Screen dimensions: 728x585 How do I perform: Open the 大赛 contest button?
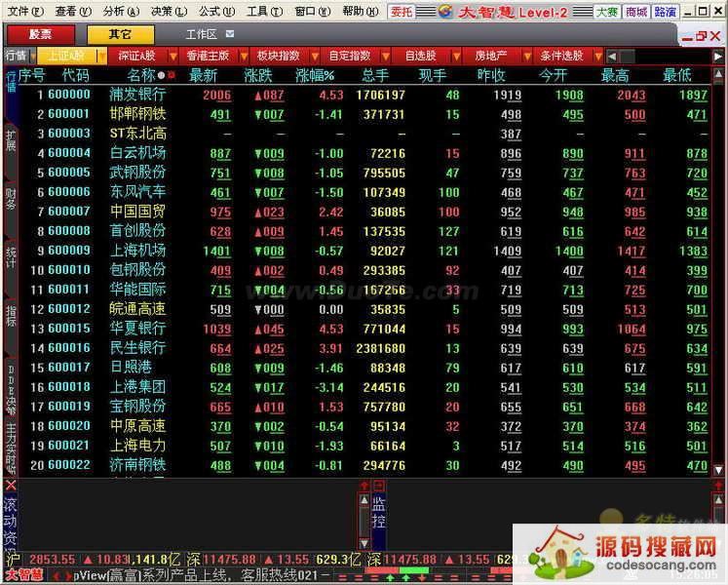(607, 12)
